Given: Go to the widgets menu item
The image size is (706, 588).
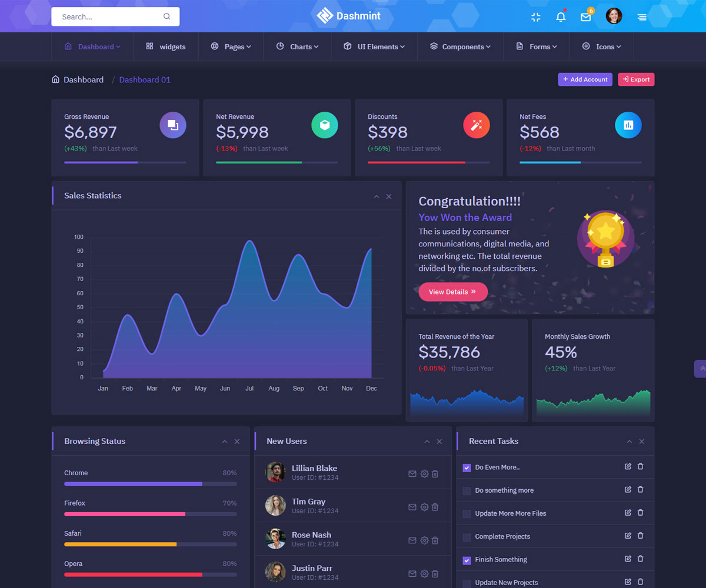Looking at the screenshot, I should pos(166,46).
